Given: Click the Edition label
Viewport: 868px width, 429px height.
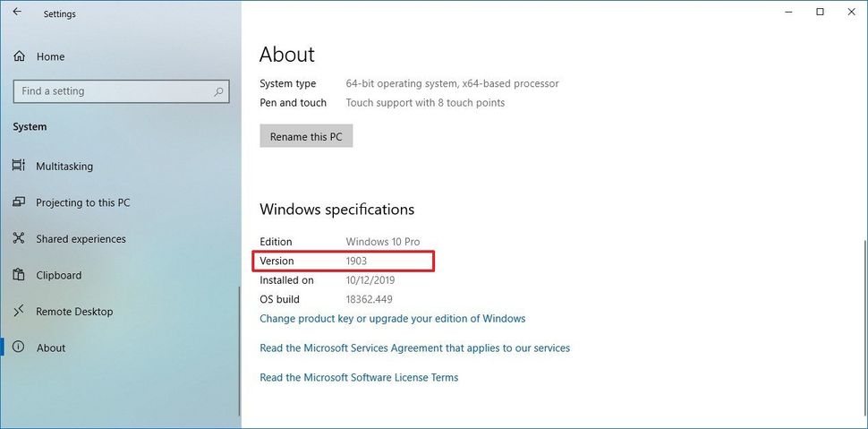Looking at the screenshot, I should [276, 242].
